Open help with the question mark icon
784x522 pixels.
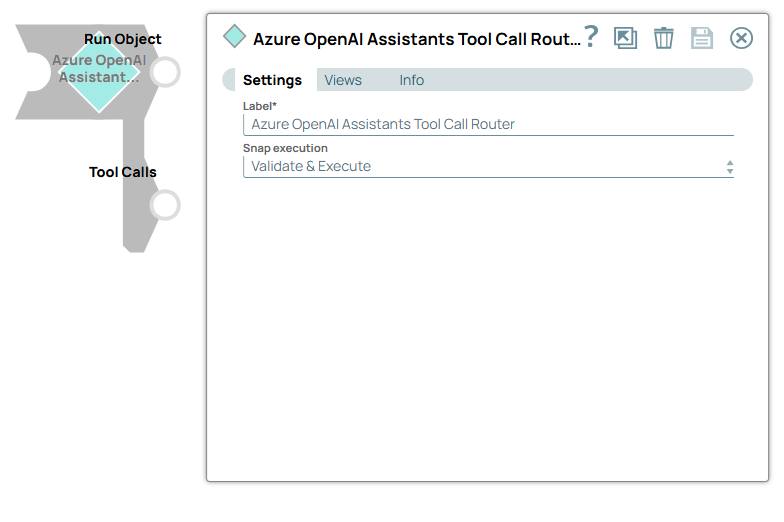click(x=591, y=37)
